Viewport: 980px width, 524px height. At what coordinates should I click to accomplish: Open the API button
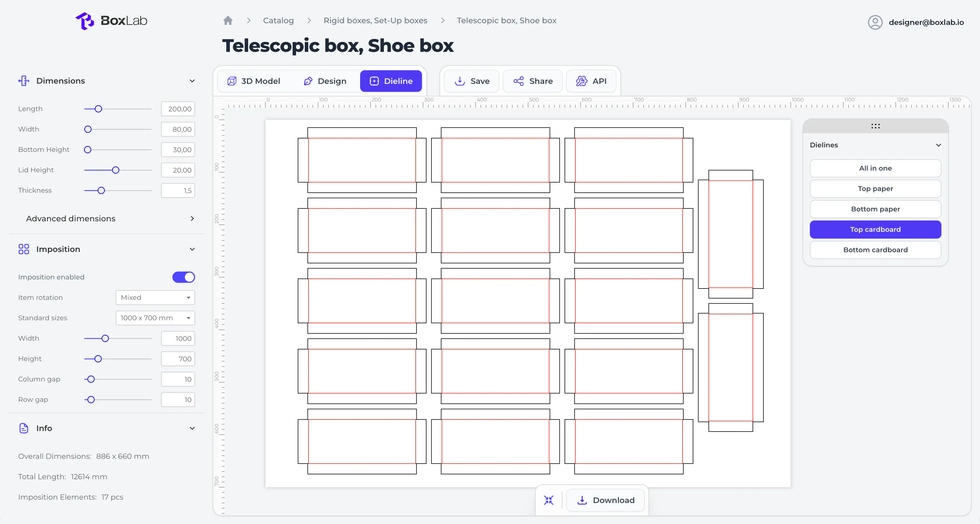pos(591,81)
